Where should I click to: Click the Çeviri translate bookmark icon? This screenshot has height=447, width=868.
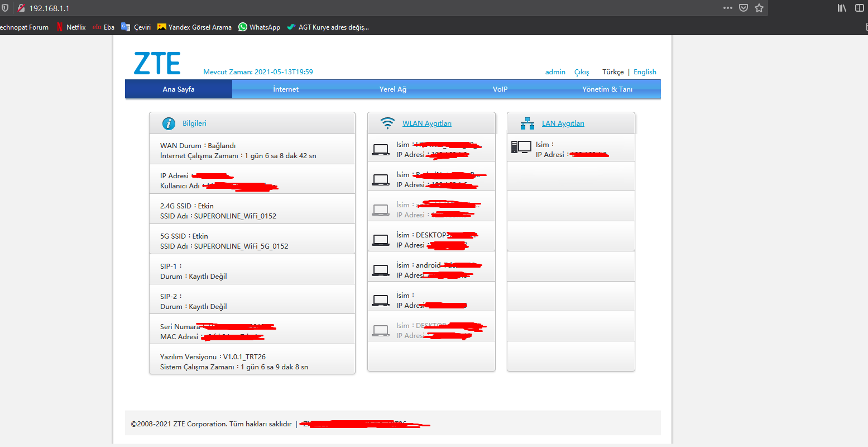click(x=126, y=27)
